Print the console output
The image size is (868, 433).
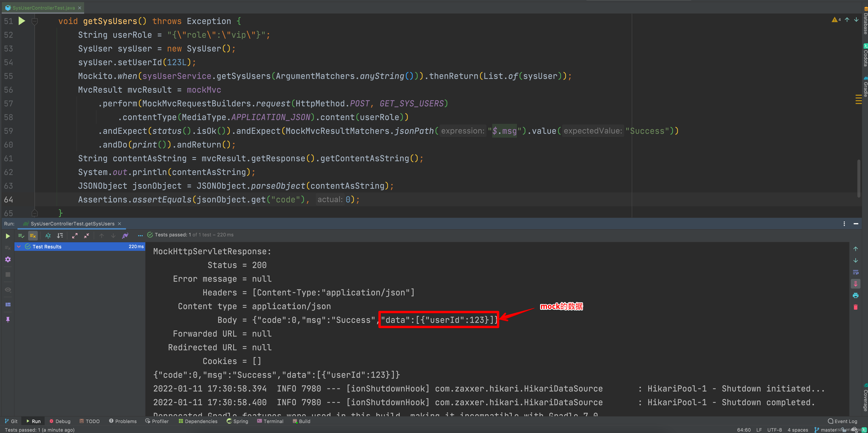[855, 295]
